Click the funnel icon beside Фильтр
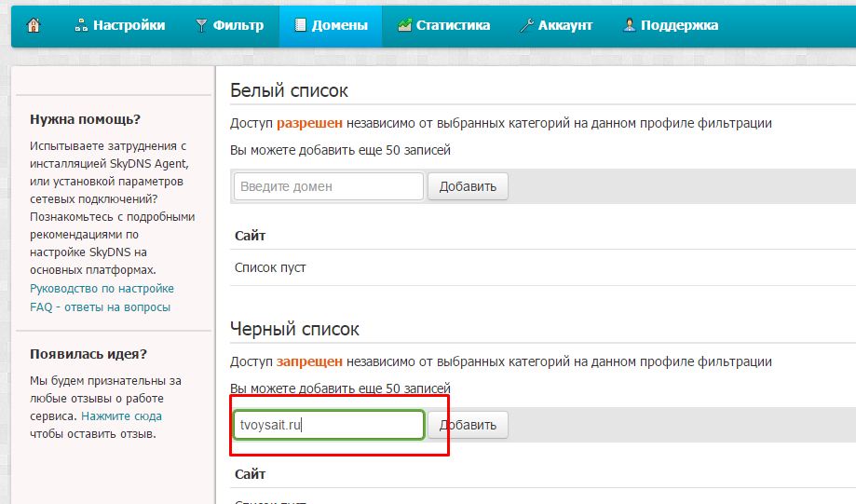The width and height of the screenshot is (856, 504). [x=201, y=25]
